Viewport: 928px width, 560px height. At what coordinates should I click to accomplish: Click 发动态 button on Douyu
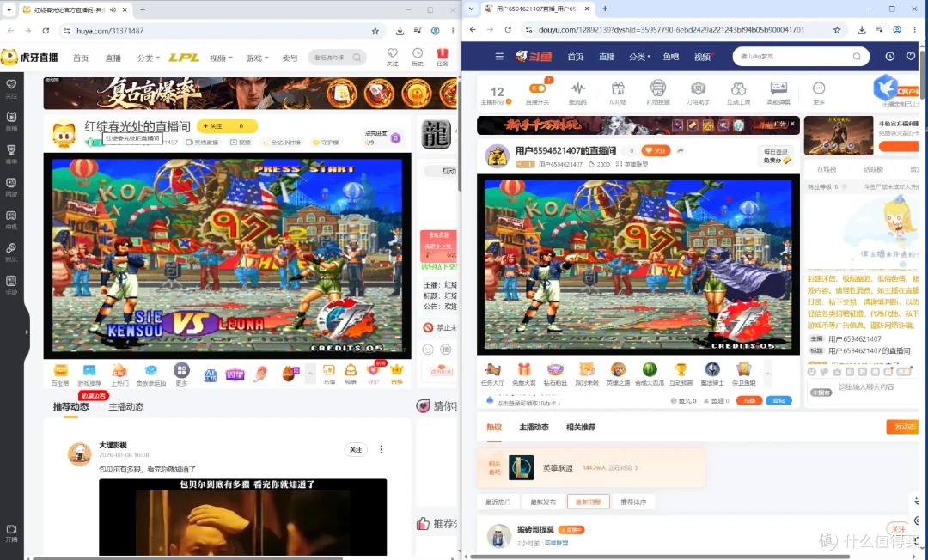(x=904, y=426)
